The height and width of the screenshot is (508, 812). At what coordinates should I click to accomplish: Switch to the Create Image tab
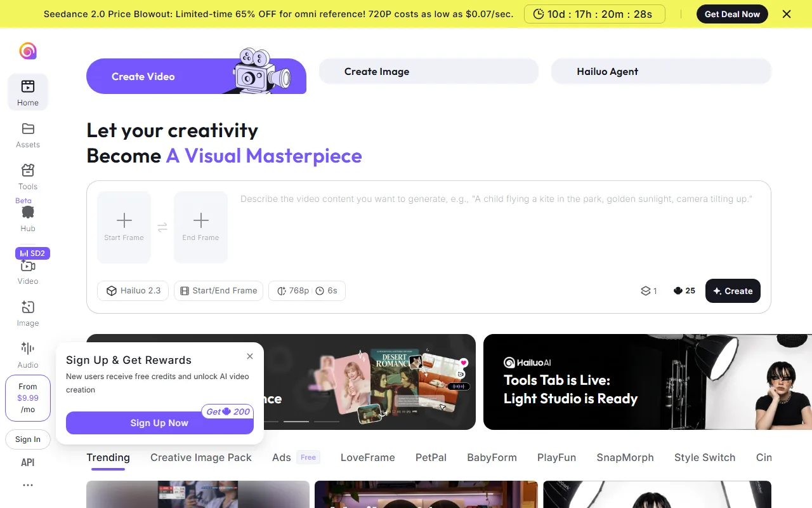tap(429, 71)
